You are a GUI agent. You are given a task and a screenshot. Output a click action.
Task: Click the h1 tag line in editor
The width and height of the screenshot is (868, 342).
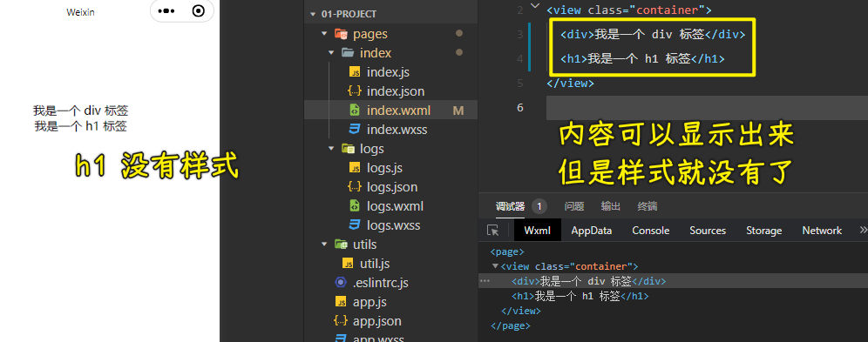click(642, 58)
